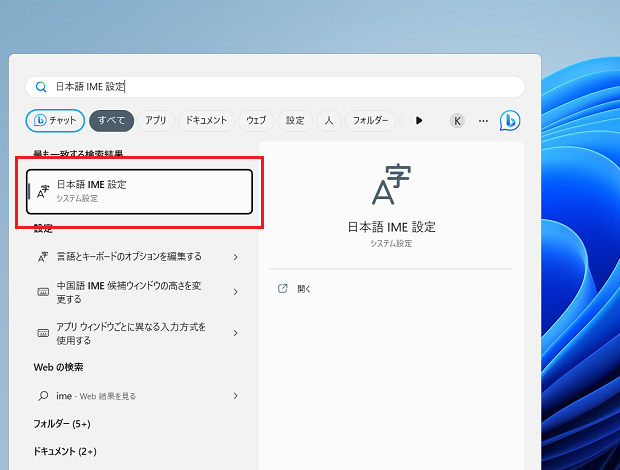
Task: Open the 日本語 IME 設定 best match result
Action: click(x=139, y=192)
